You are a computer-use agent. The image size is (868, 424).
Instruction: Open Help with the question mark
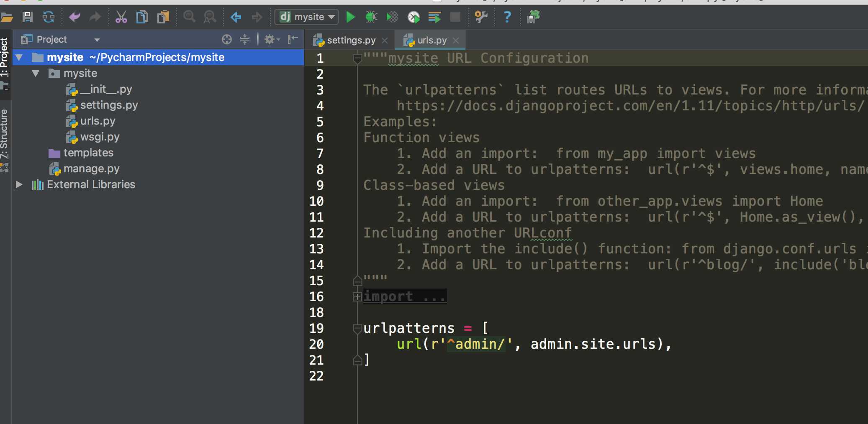[507, 17]
